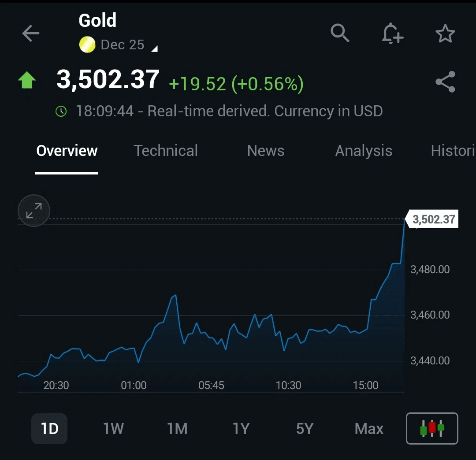Tap the green up arrow indicator

pos(27,80)
